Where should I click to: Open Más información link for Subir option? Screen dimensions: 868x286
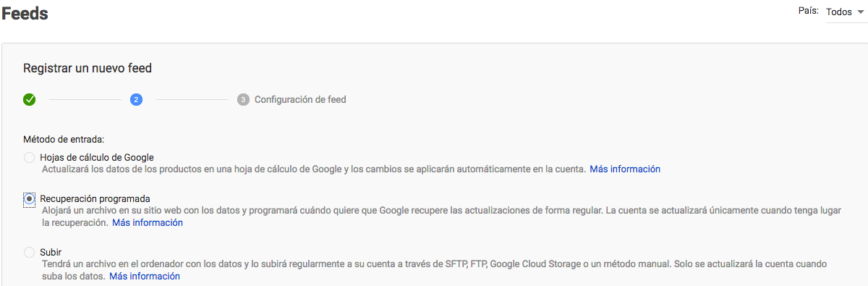pos(145,277)
